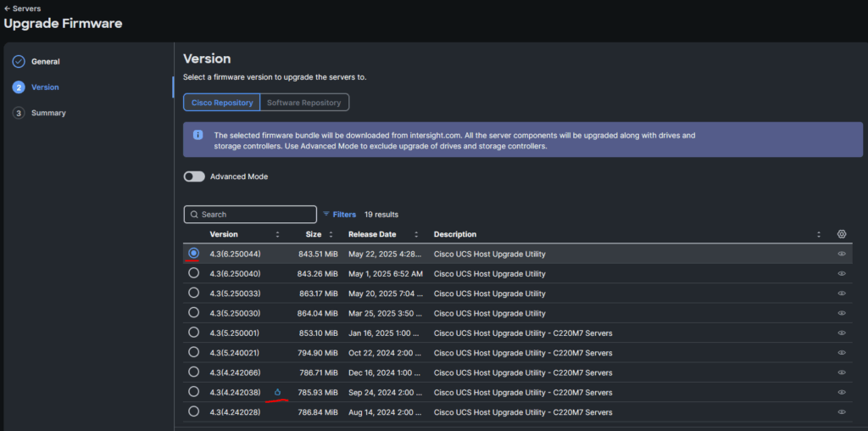Select radio button for 4.3(5.240021)

point(193,352)
